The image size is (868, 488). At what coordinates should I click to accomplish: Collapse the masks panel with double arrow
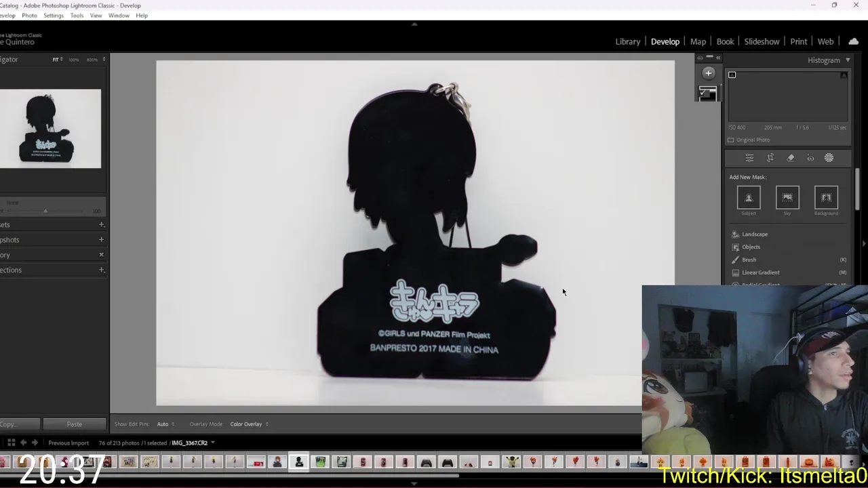pyautogui.click(x=718, y=58)
